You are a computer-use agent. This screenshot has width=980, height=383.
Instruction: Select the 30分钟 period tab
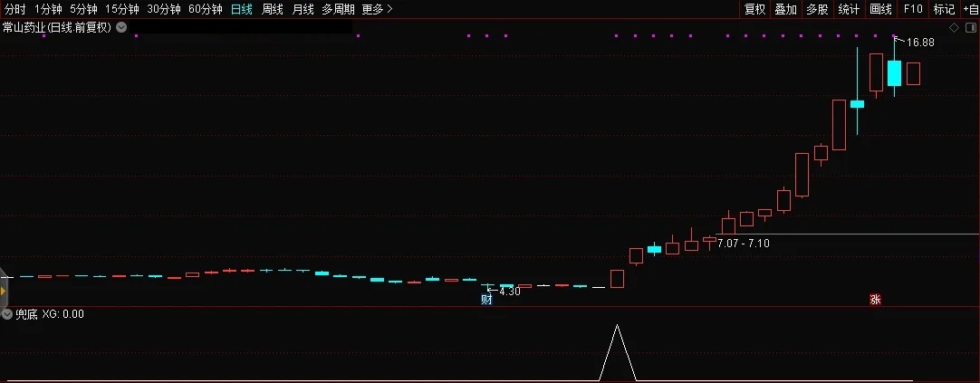click(163, 9)
